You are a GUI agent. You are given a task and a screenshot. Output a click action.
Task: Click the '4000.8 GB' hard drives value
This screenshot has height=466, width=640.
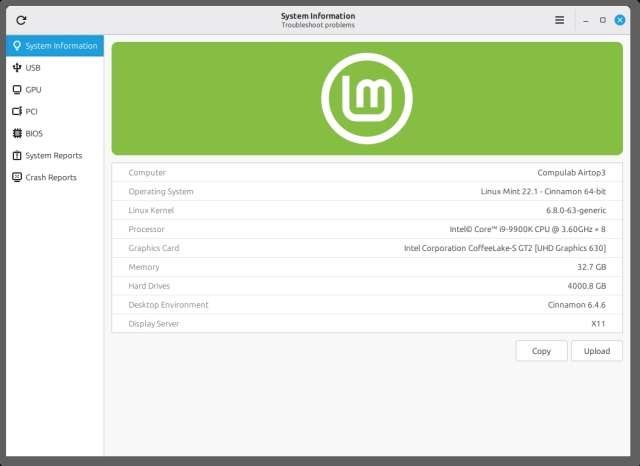point(587,286)
